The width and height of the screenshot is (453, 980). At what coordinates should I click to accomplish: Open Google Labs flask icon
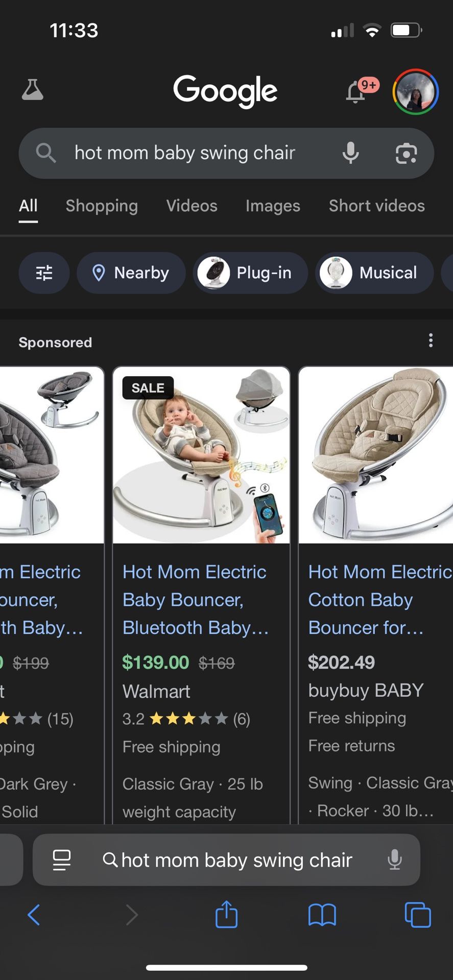33,90
